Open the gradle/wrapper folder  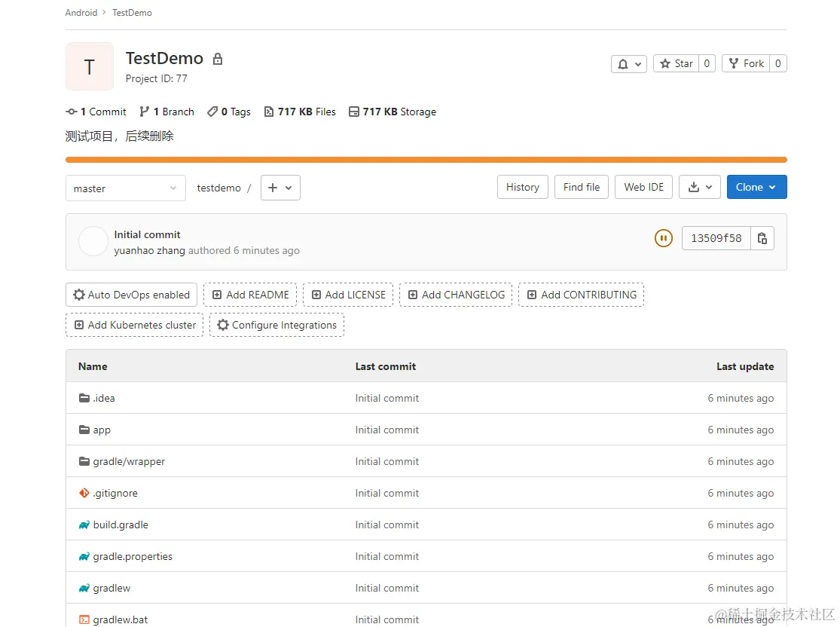point(128,461)
